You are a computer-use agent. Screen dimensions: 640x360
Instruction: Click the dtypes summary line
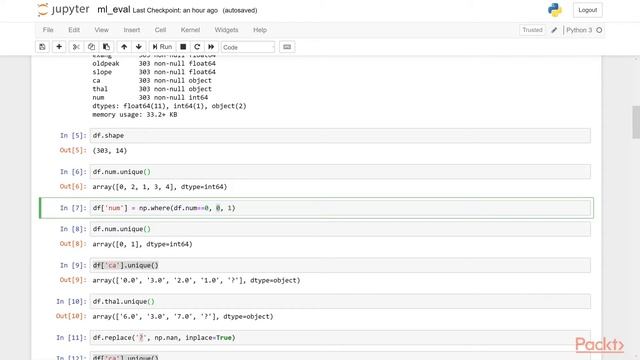[x=169, y=106]
